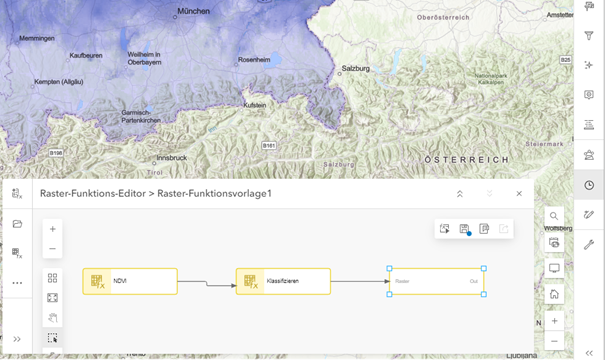Click the München label on the map

[194, 11]
